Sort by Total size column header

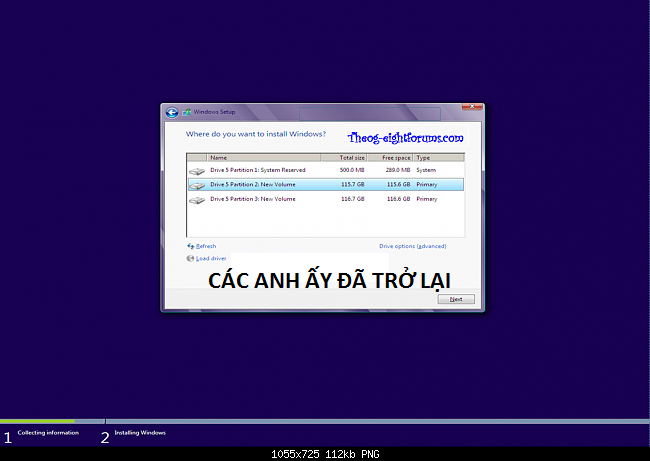click(x=344, y=158)
